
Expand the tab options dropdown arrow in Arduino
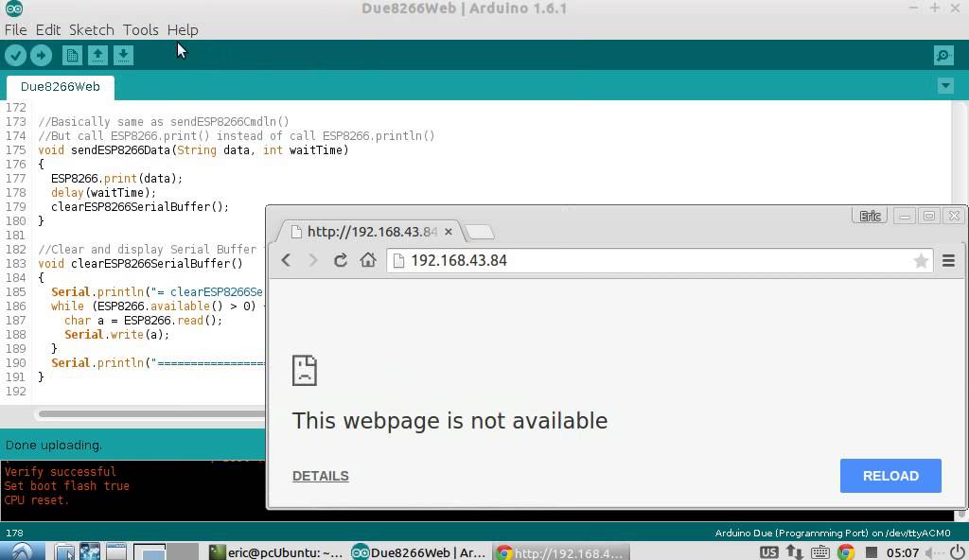[x=945, y=86]
